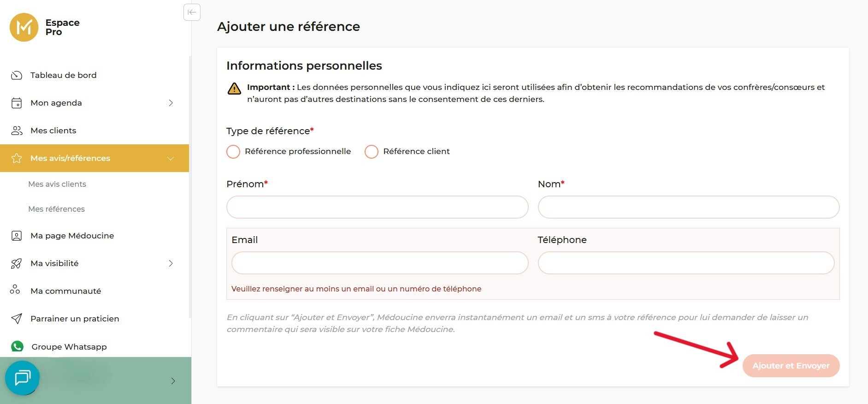Focus the Prénom text field

coord(377,207)
